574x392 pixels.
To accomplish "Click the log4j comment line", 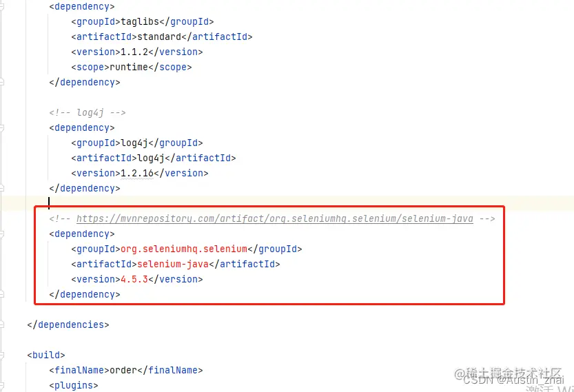I will [88, 112].
